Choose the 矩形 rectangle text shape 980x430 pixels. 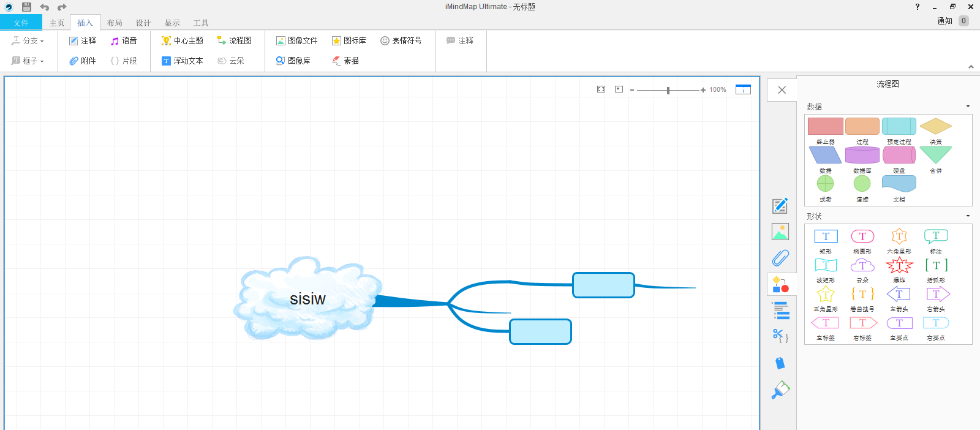click(x=826, y=236)
